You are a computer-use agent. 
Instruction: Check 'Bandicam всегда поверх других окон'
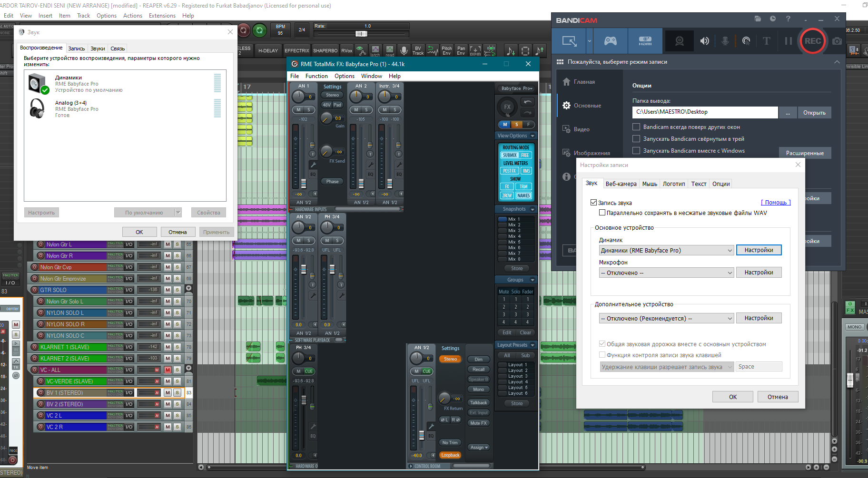click(636, 127)
